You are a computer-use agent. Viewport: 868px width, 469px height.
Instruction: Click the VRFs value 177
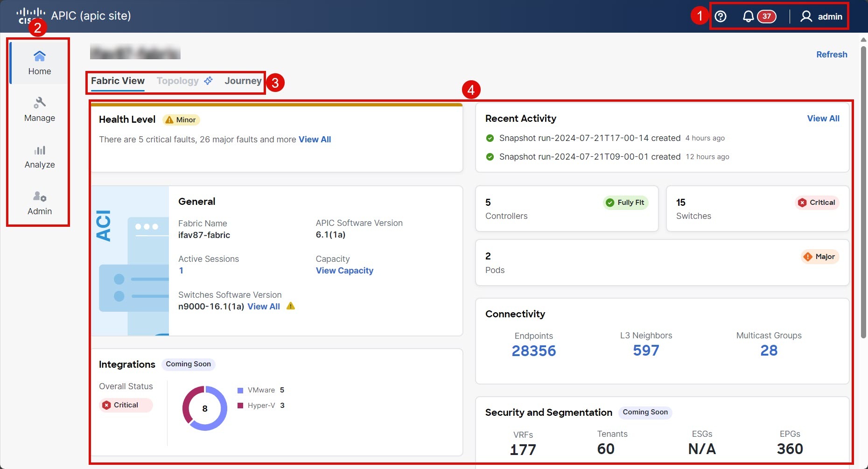click(x=523, y=450)
